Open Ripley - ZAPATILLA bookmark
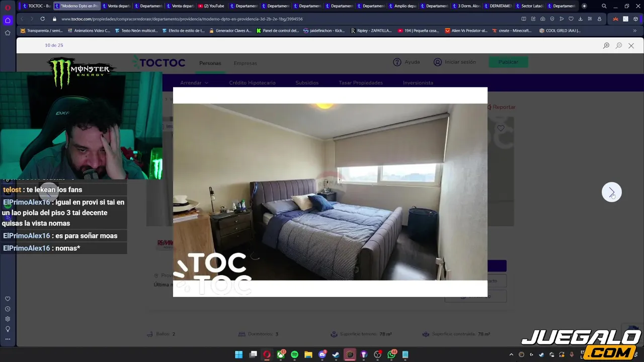644x362 pixels. tap(371, 31)
